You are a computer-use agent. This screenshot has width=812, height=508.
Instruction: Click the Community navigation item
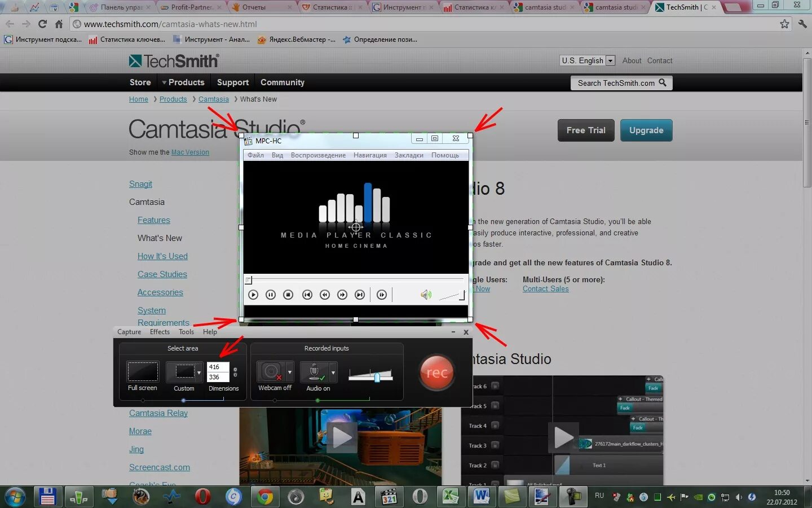point(283,82)
